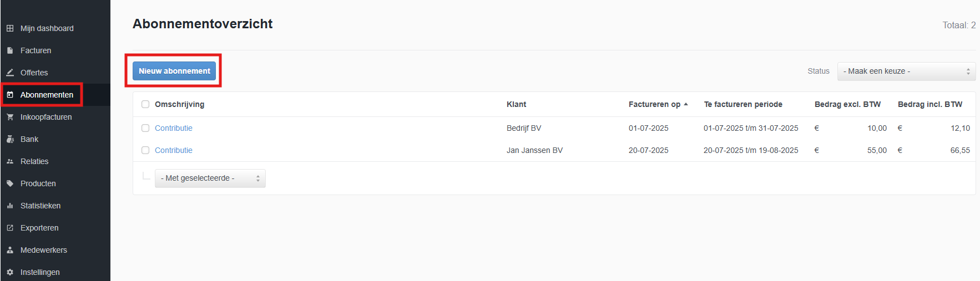The image size is (980, 281).
Task: Open the Contributie link for Bedrijf BV
Action: (x=174, y=128)
